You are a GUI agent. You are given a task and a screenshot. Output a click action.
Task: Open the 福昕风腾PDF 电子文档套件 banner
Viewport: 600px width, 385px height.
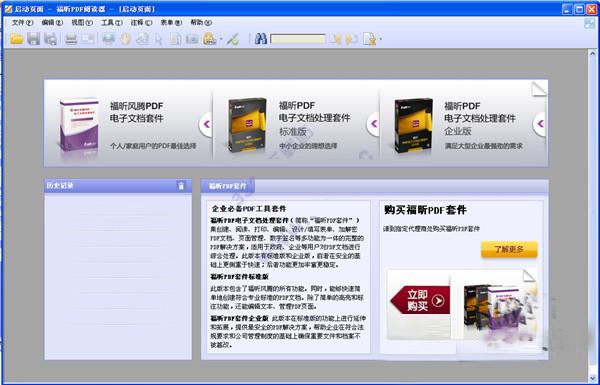[x=128, y=123]
